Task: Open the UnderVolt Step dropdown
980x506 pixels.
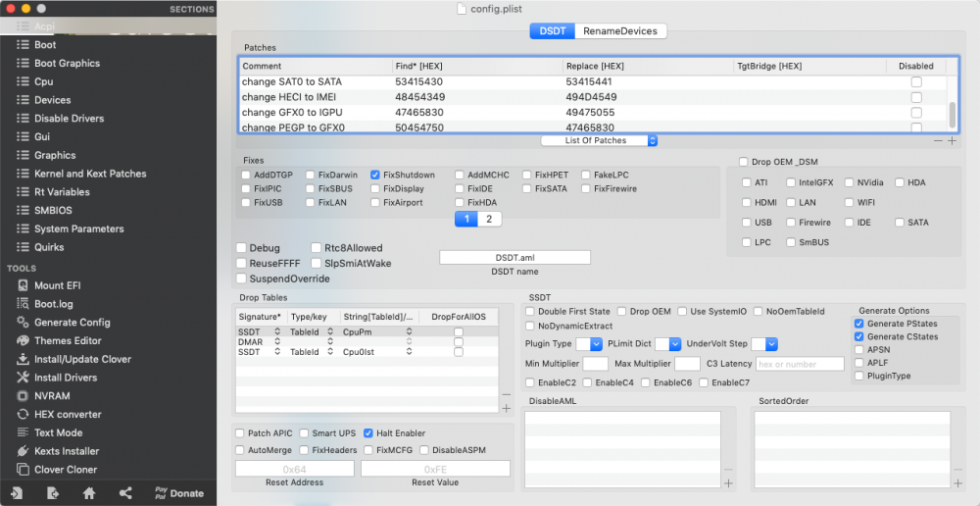Action: (764, 344)
